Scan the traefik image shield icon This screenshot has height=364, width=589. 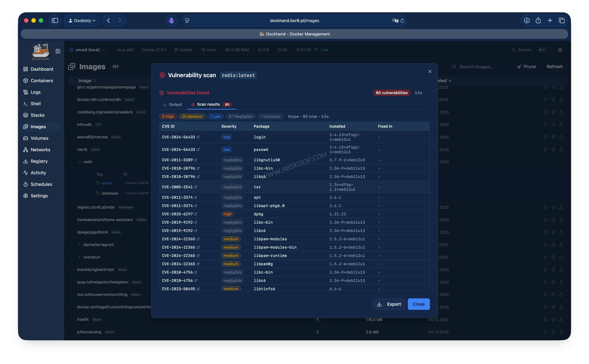pyautogui.click(x=553, y=320)
